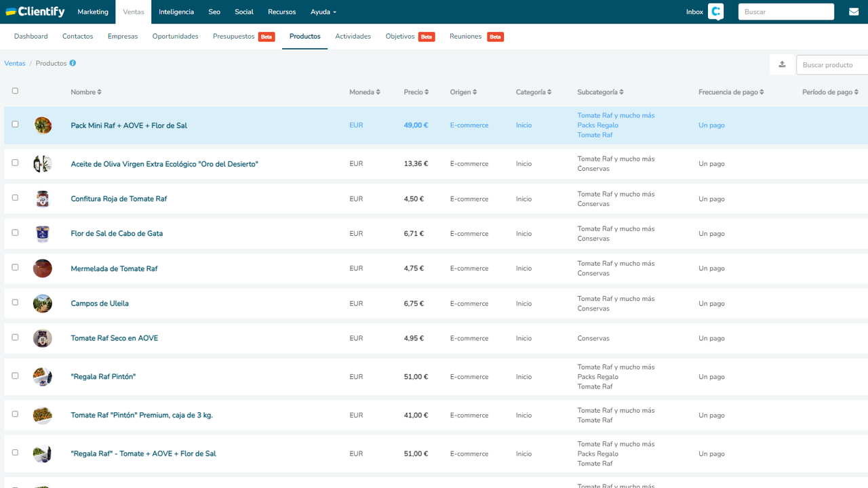
Task: Open product Campos de Uleila
Action: (x=100, y=304)
